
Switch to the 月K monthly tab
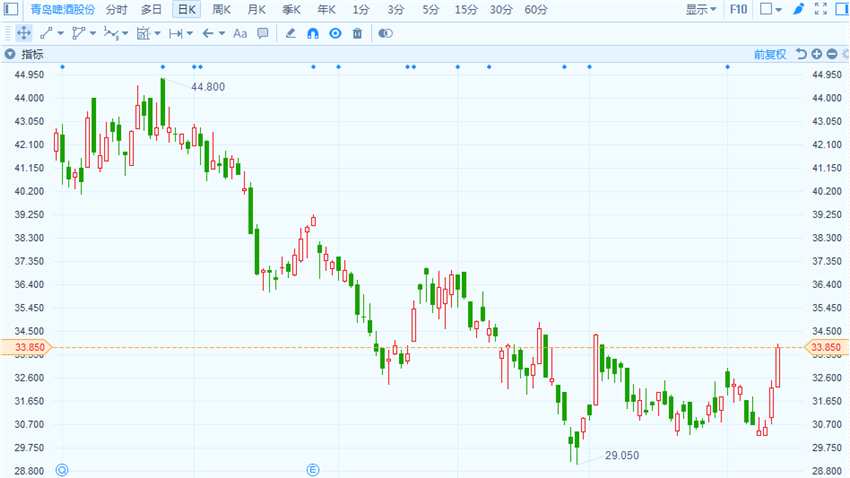pyautogui.click(x=256, y=10)
